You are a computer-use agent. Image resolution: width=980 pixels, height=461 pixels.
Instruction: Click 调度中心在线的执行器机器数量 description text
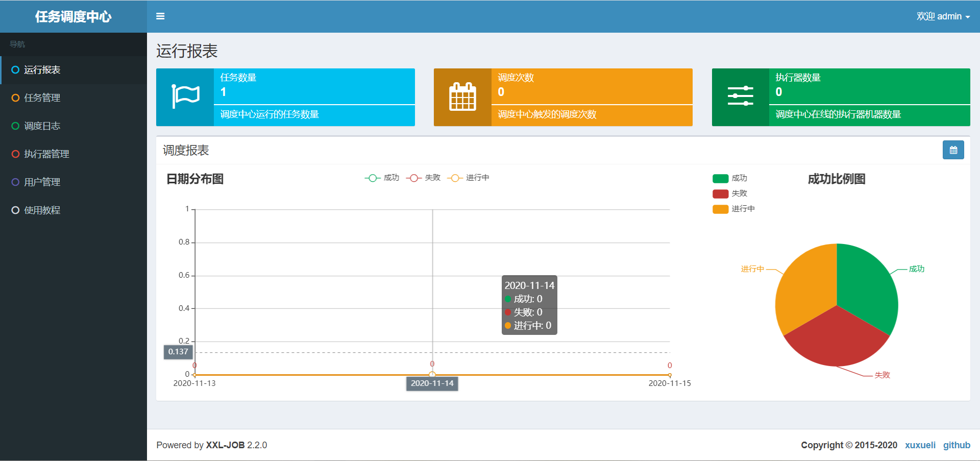click(x=838, y=114)
